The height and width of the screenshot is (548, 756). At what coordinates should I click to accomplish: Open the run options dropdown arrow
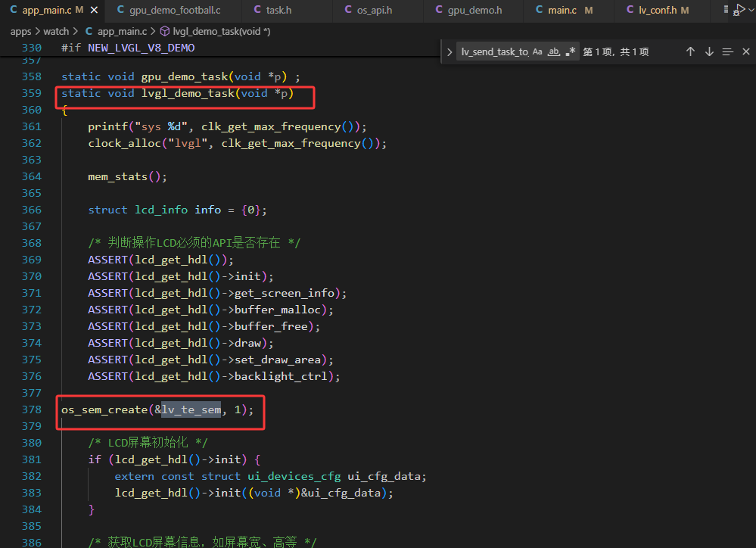point(751,10)
